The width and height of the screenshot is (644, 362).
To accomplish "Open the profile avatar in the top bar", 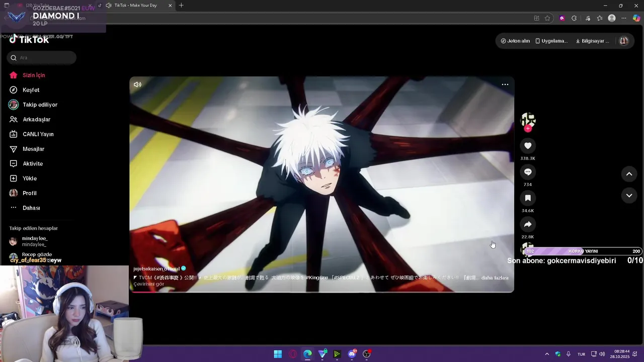I will (624, 41).
